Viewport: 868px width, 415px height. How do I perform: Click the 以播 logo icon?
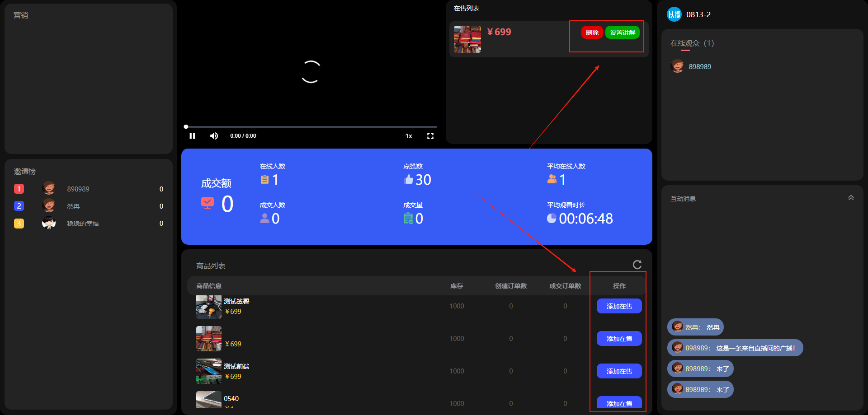point(674,14)
